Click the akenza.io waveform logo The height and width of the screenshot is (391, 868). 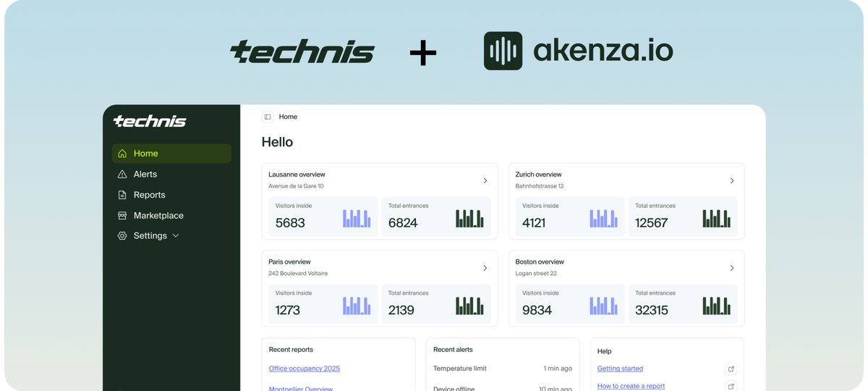coord(503,51)
